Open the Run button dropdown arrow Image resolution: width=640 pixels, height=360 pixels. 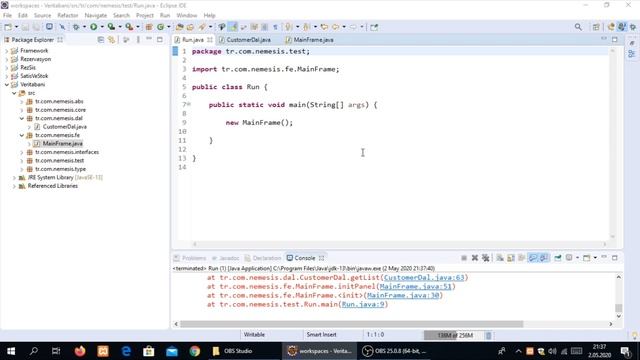click(x=102, y=27)
